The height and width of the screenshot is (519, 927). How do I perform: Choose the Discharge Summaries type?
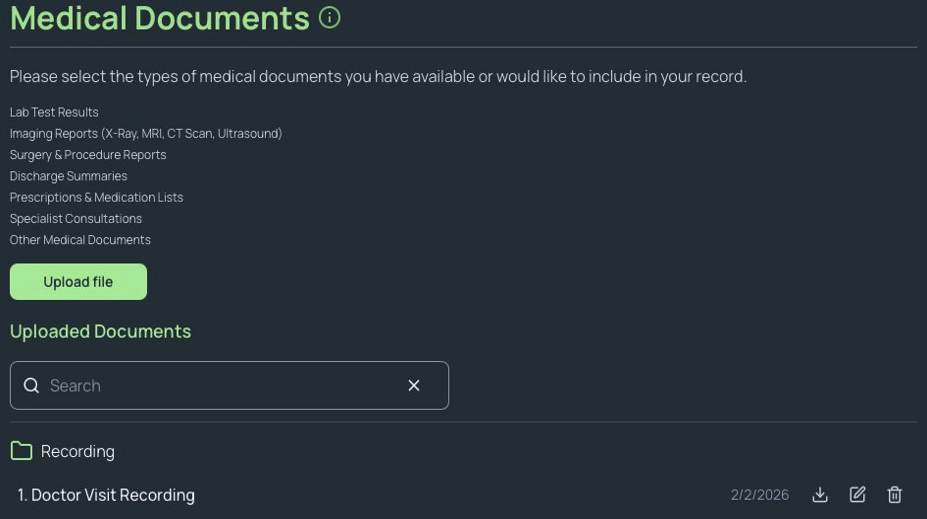68,176
